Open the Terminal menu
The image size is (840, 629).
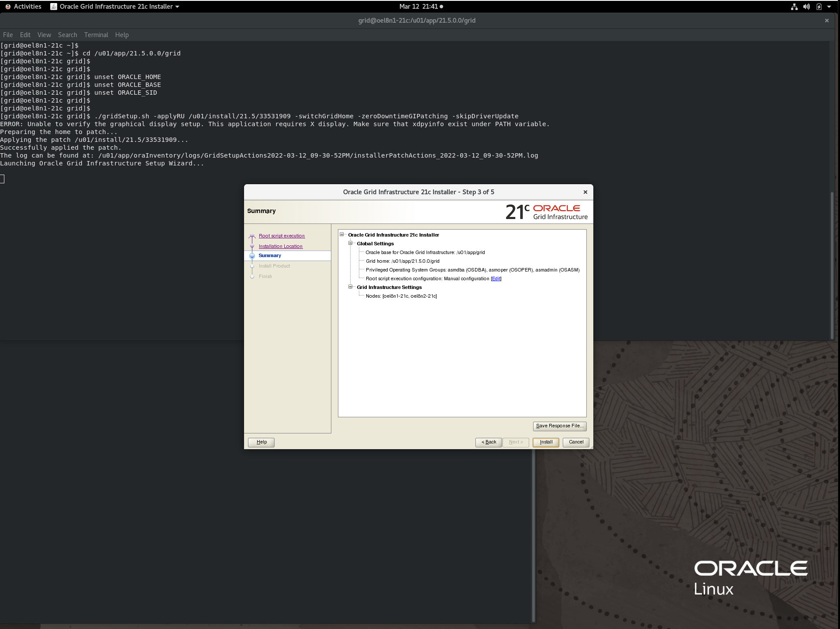click(x=96, y=35)
